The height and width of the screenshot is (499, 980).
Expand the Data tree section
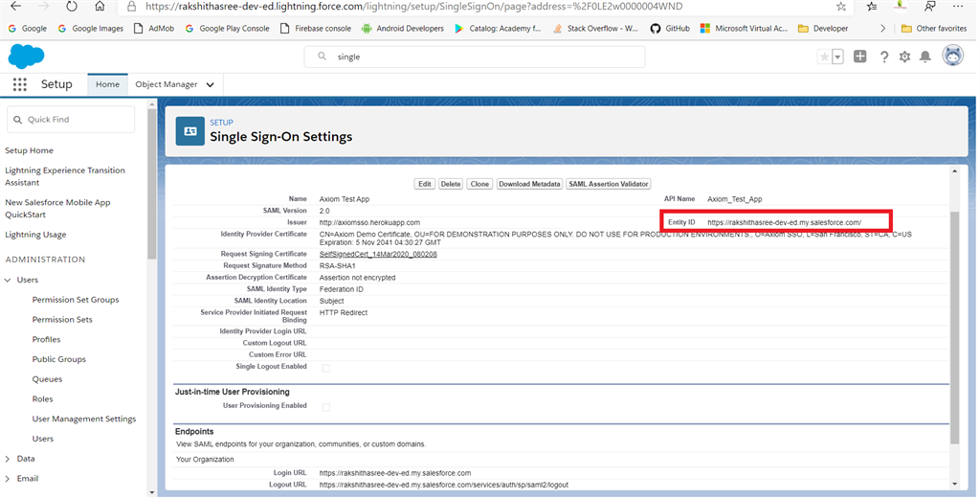coord(8,459)
